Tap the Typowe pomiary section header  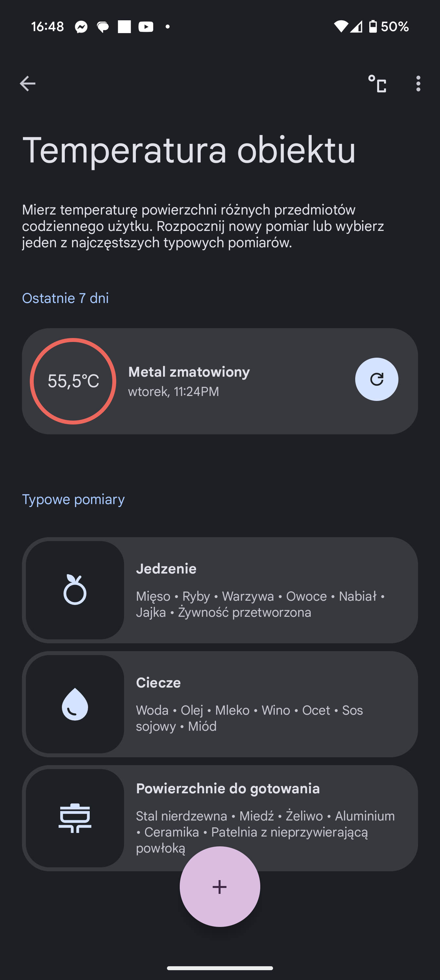pyautogui.click(x=73, y=499)
